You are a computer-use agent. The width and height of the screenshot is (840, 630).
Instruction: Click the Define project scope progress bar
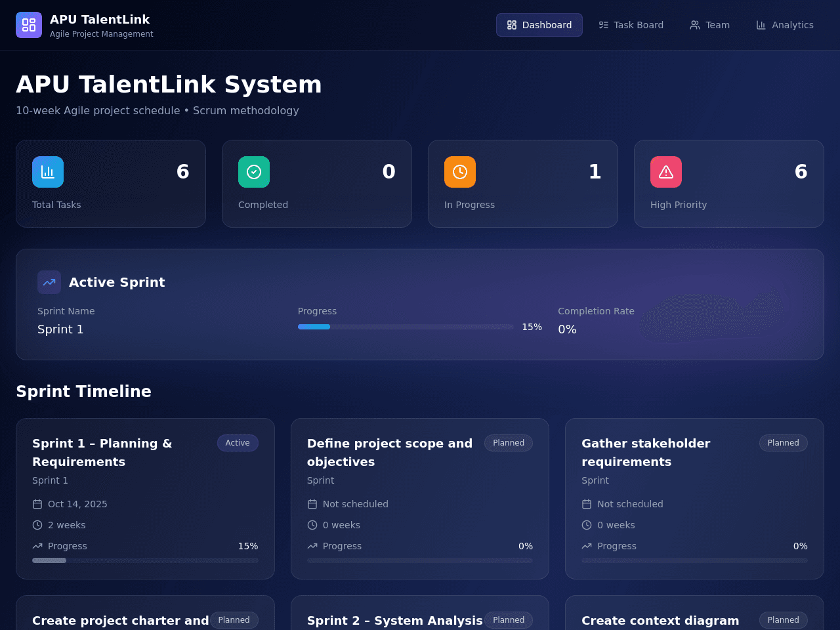(x=420, y=560)
